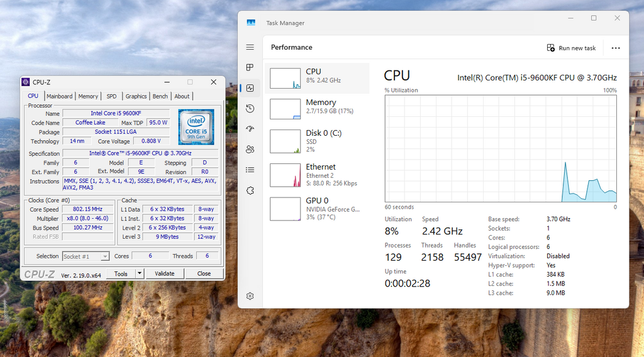Switch to Memory tab in CPU-Z

88,96
